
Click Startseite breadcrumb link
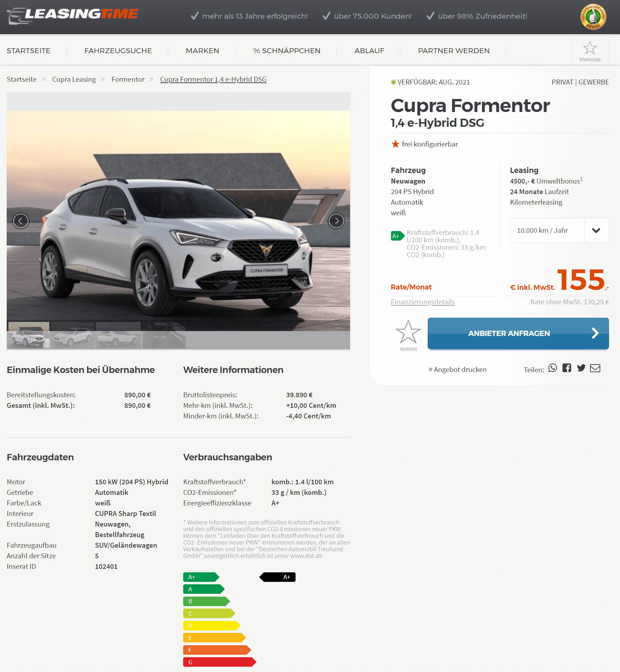click(21, 79)
